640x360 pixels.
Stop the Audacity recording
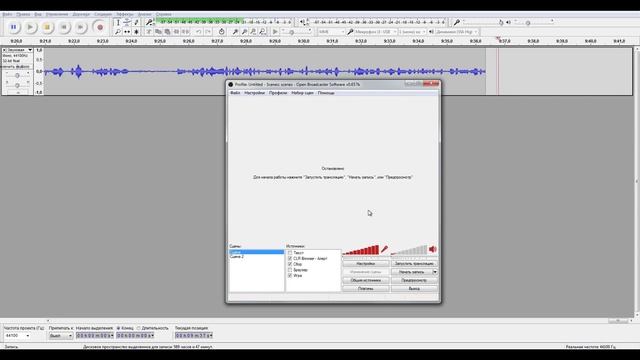coord(47,27)
